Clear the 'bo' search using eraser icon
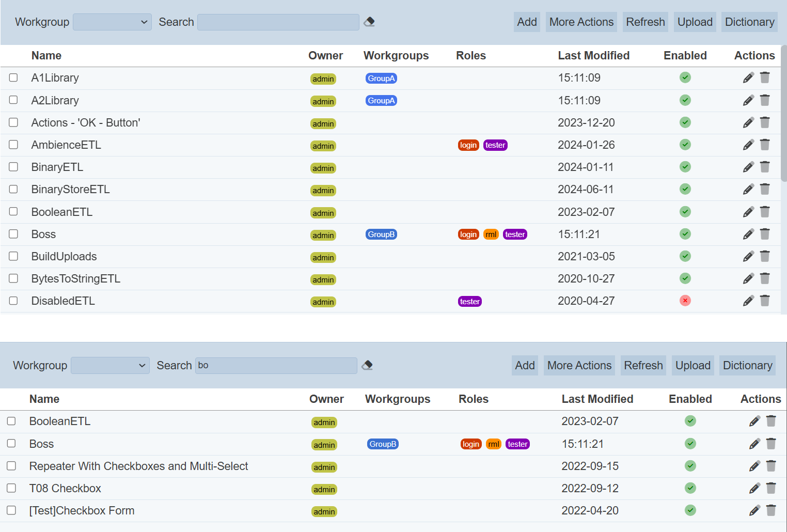This screenshot has width=787, height=532. (367, 365)
